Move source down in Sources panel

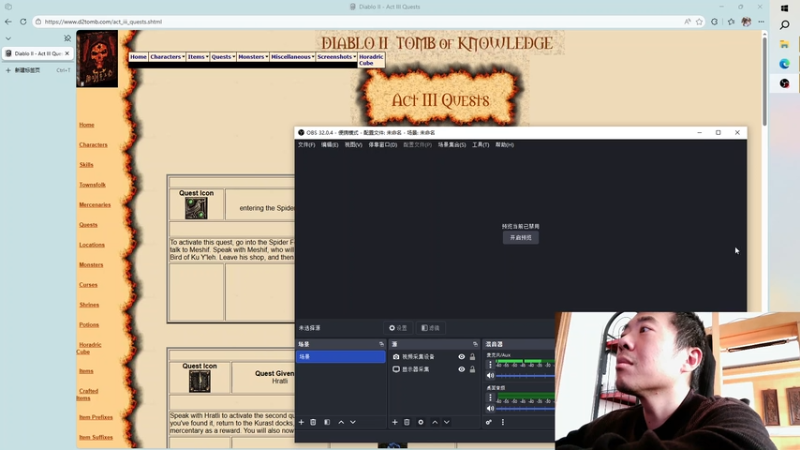click(446, 422)
